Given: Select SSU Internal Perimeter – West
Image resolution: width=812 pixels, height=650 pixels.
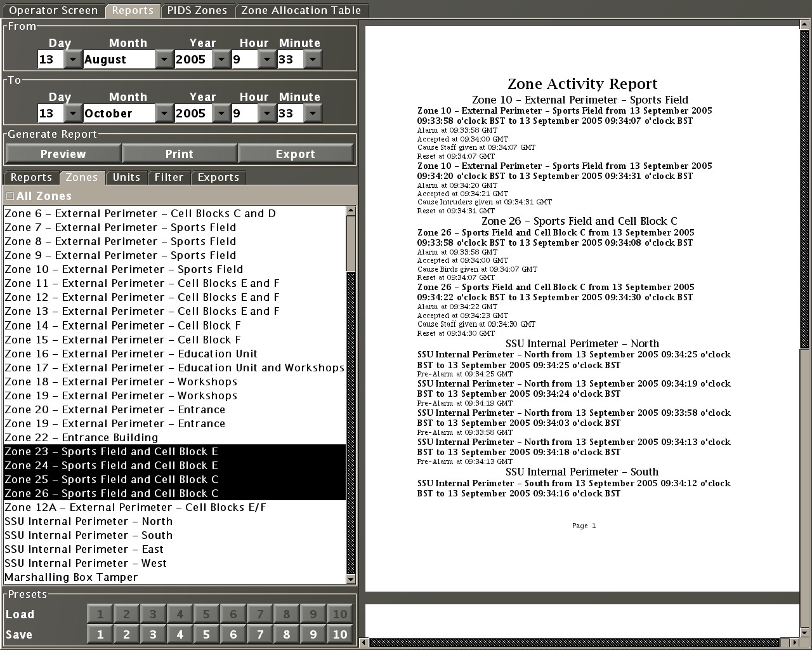Looking at the screenshot, I should 174,564.
